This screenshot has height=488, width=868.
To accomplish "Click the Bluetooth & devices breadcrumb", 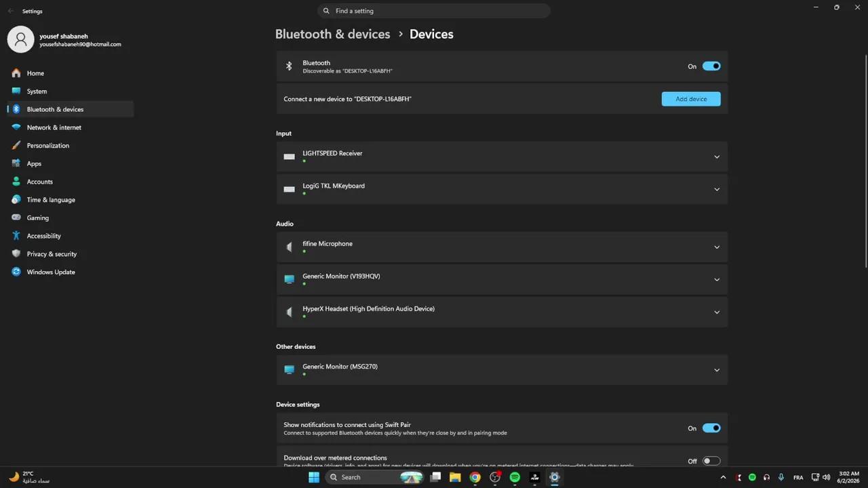I will (x=333, y=34).
